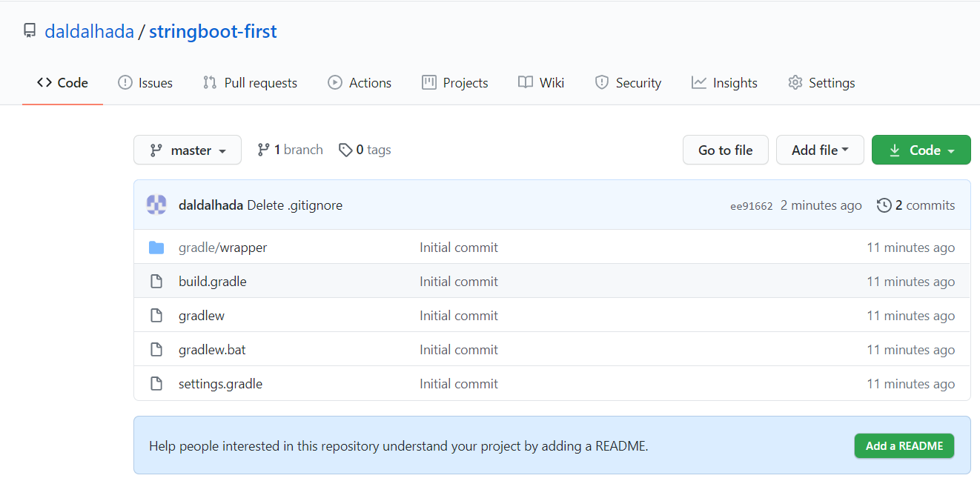
Task: Open Initial commit link for settings.gradle
Action: [459, 384]
